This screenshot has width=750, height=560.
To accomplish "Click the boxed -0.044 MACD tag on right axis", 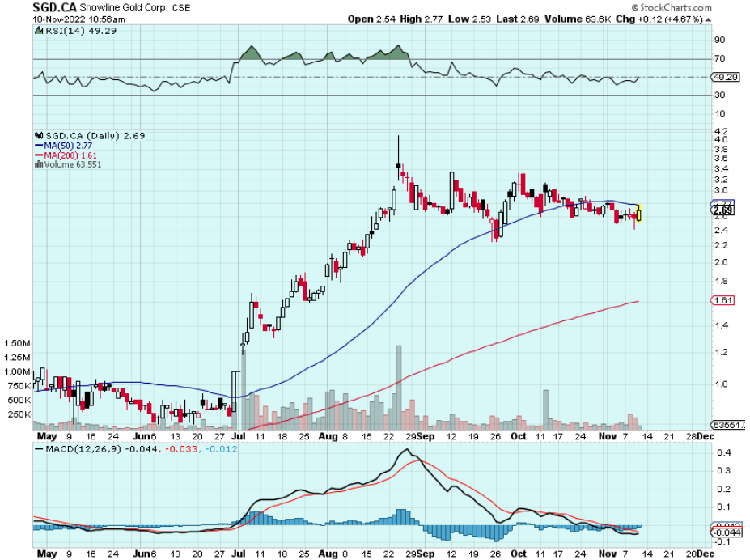I will point(727,532).
